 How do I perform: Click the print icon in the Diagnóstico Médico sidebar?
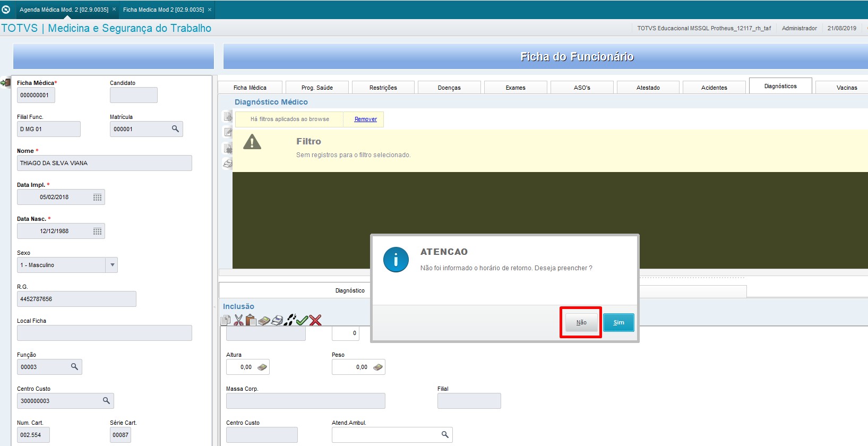click(x=228, y=164)
